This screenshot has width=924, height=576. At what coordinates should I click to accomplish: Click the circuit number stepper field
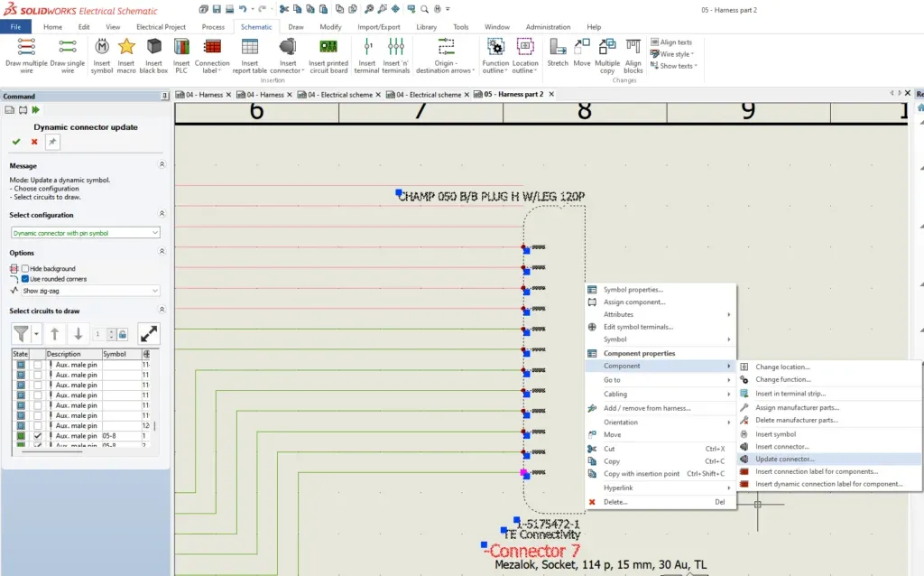[x=101, y=334]
